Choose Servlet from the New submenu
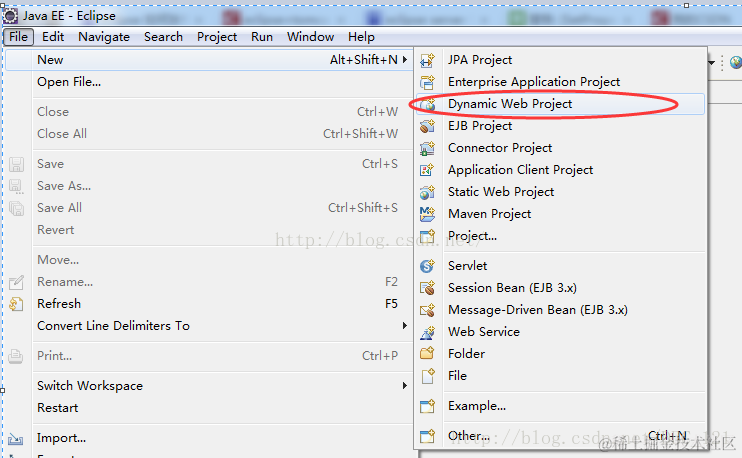Screen dimensions: 742x458 [560, 266]
